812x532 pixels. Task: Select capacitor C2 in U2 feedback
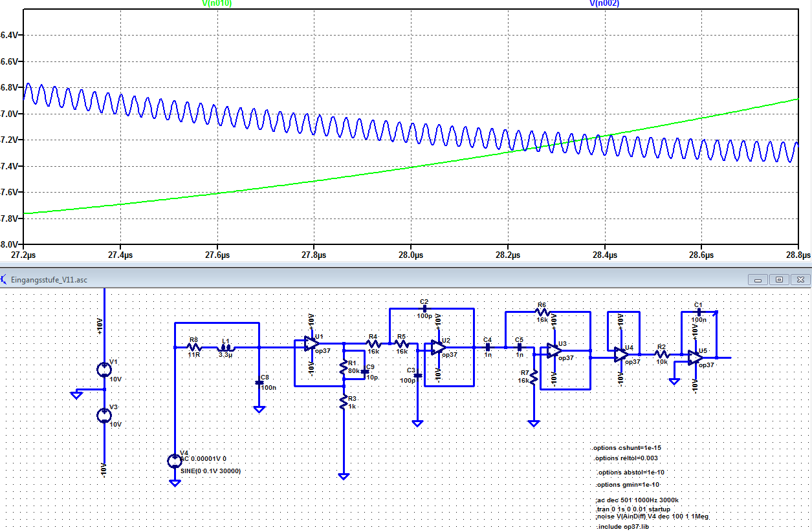pos(424,308)
